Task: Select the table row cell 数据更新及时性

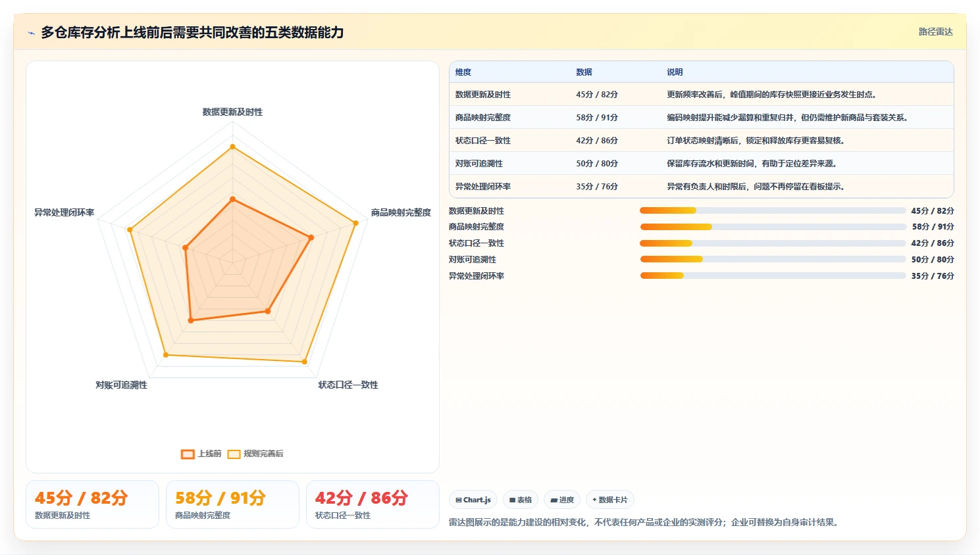Action: click(x=483, y=95)
